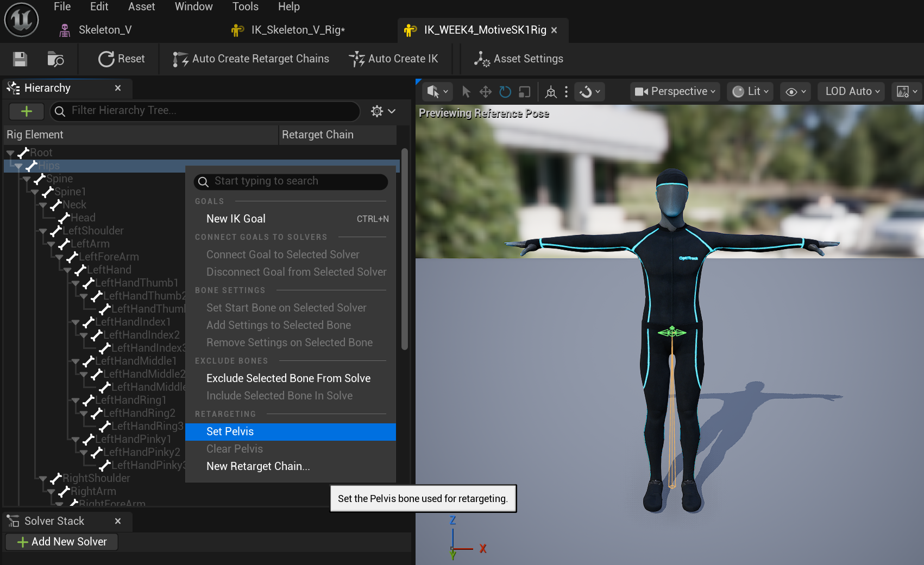Click the Auto Create Retarget Chains button
The width and height of the screenshot is (924, 565).
click(x=250, y=59)
